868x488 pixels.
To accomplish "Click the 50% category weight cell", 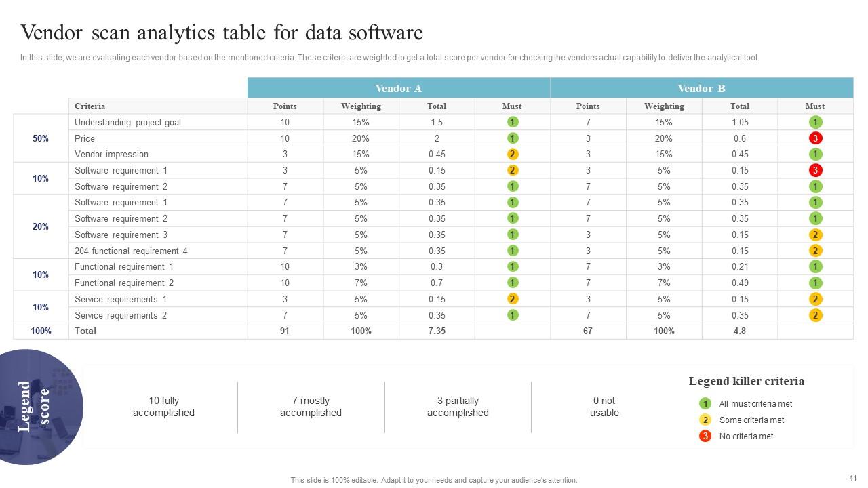I will pyautogui.click(x=41, y=138).
